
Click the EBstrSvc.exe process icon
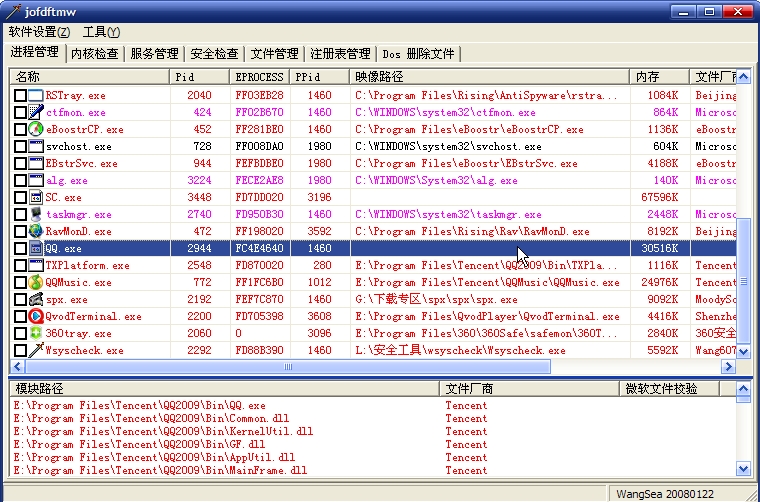[36, 163]
